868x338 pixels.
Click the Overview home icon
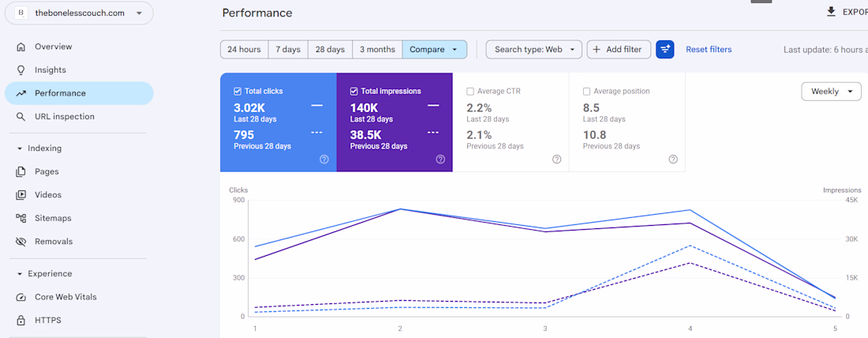point(21,47)
